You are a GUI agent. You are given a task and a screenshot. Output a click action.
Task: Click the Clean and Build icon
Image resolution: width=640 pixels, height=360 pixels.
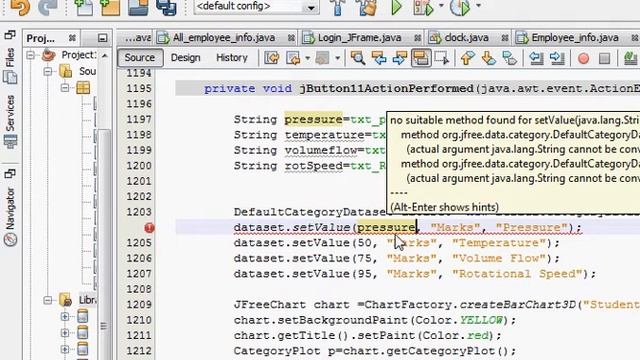[x=367, y=7]
